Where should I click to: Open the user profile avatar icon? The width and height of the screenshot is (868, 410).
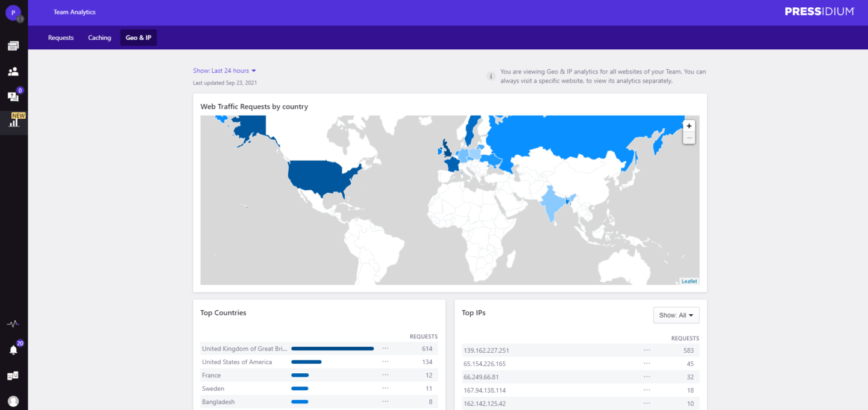[x=13, y=401]
